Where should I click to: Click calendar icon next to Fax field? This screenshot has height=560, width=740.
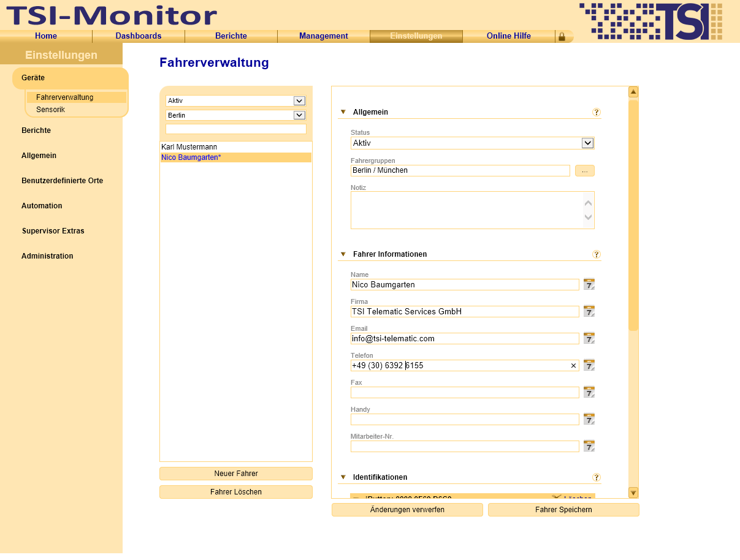(589, 392)
